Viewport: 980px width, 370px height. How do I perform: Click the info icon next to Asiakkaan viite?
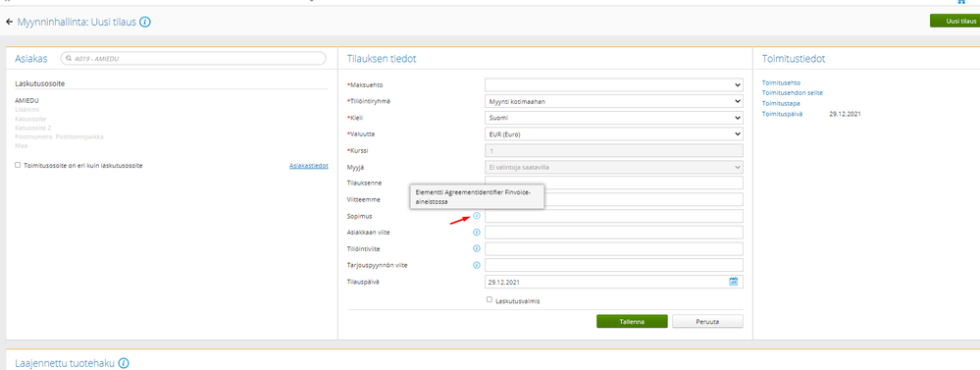pos(476,232)
